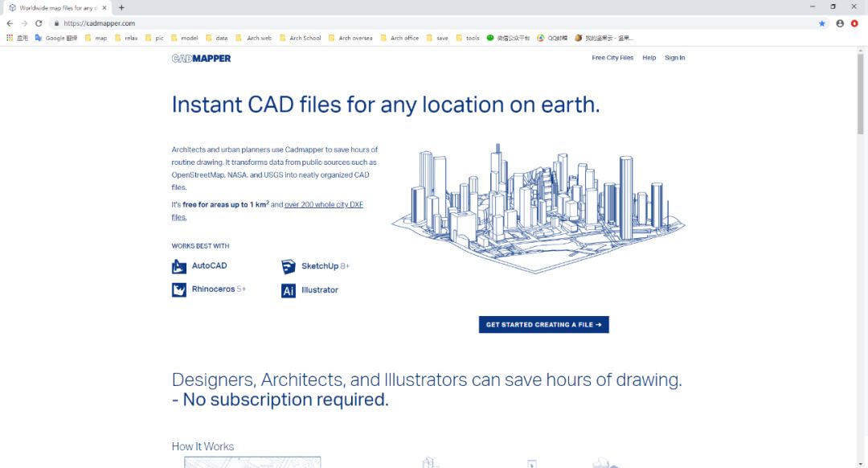
Task: Open the Help page
Action: click(x=649, y=58)
